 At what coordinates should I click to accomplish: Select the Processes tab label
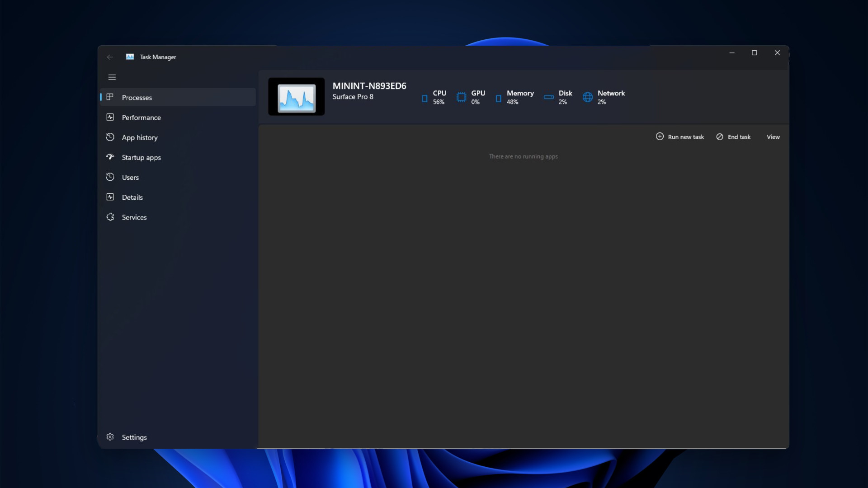point(137,98)
